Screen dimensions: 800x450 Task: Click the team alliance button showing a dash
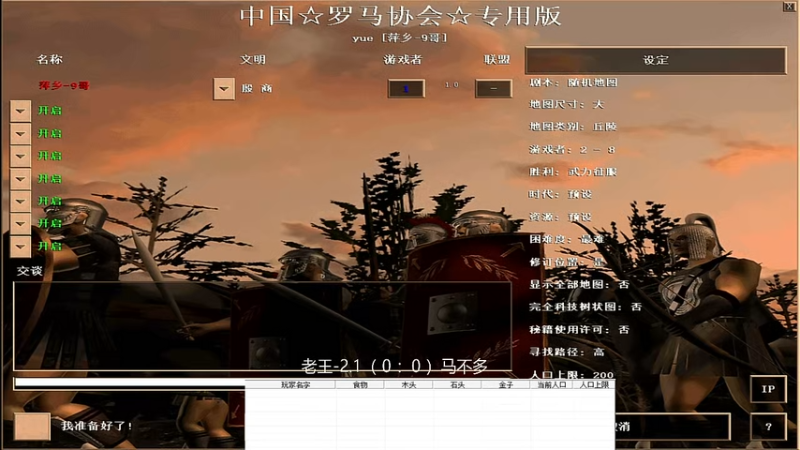[493, 89]
